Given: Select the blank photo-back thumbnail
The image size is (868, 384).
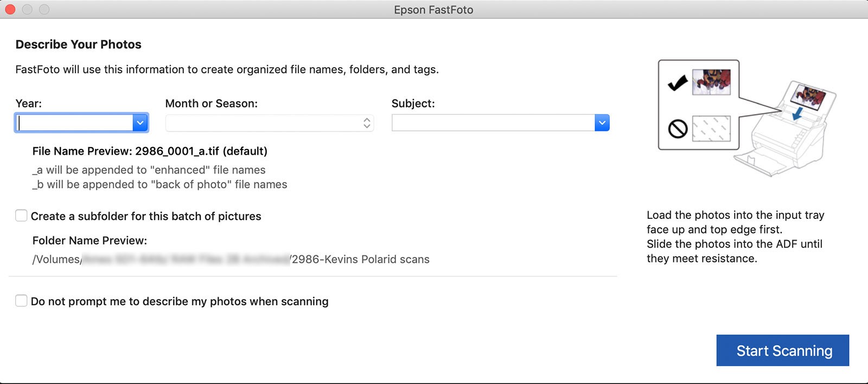Looking at the screenshot, I should (711, 129).
